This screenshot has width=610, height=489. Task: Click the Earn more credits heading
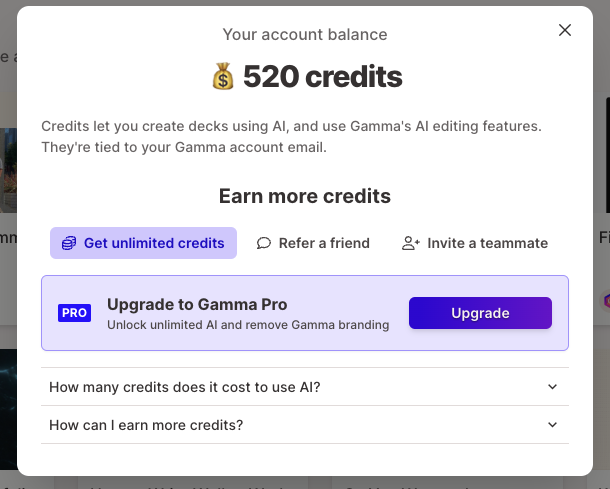305,196
